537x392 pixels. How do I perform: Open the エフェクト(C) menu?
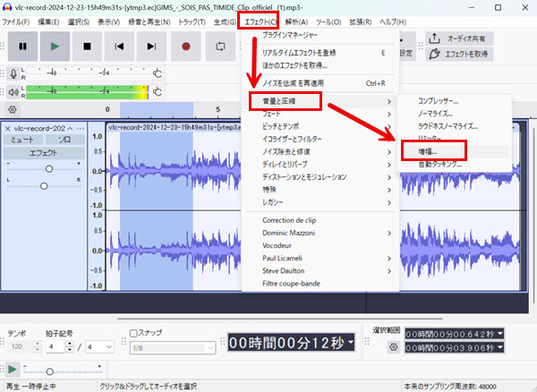coord(260,22)
